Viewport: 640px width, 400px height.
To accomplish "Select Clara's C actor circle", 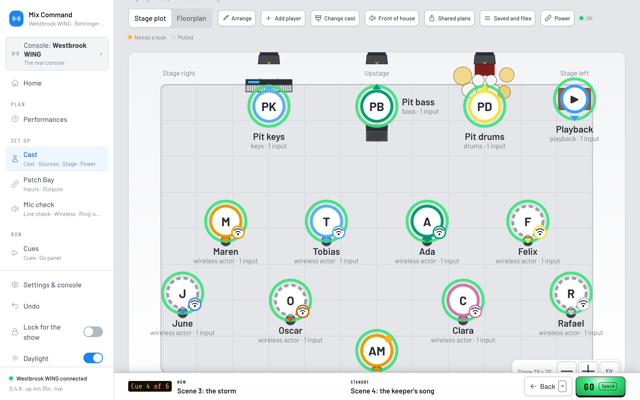I will click(463, 301).
